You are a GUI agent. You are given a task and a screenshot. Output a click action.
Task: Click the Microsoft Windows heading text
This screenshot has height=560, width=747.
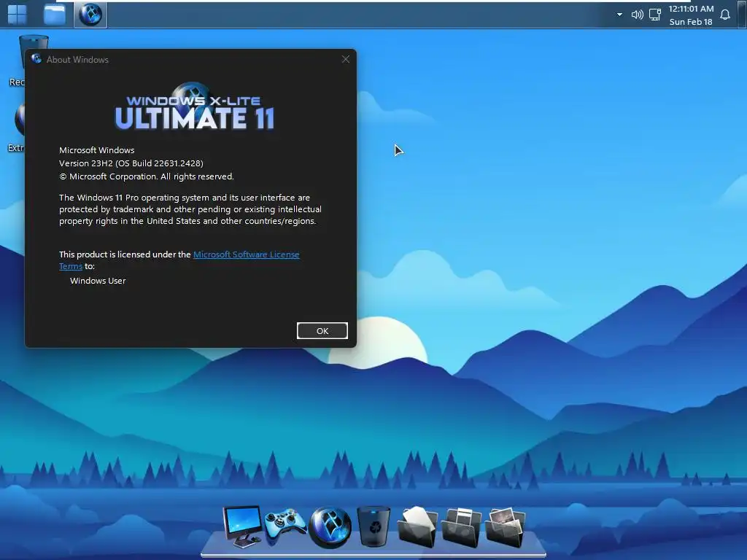[97, 150]
